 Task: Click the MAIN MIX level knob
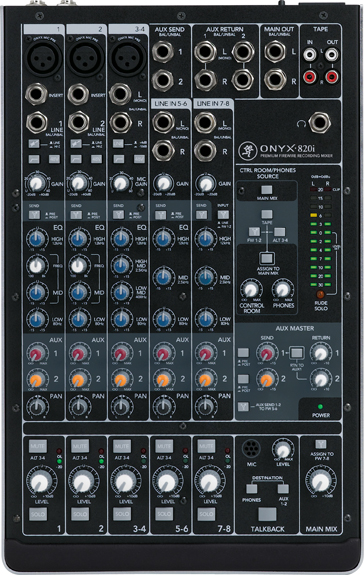(321, 481)
